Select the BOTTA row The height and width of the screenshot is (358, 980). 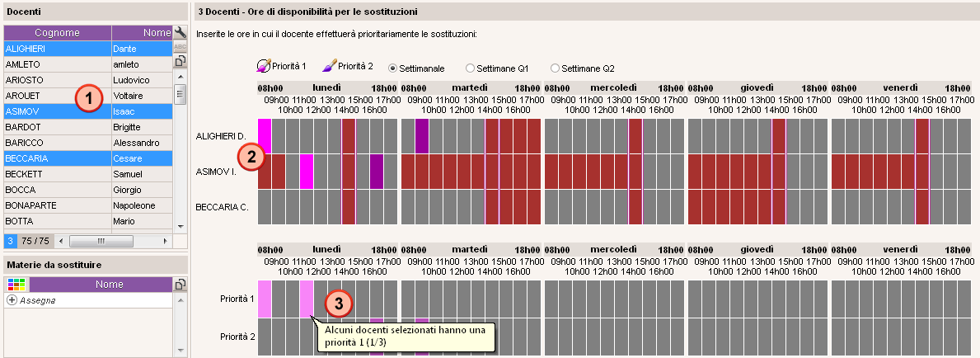pos(88,221)
